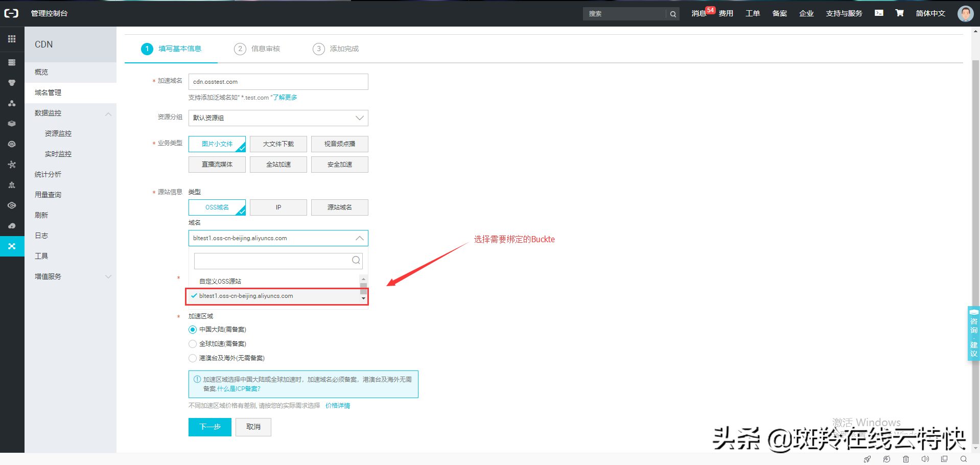Open the 价格详情 link
Viewport: 980px width, 465px height.
[x=338, y=406]
